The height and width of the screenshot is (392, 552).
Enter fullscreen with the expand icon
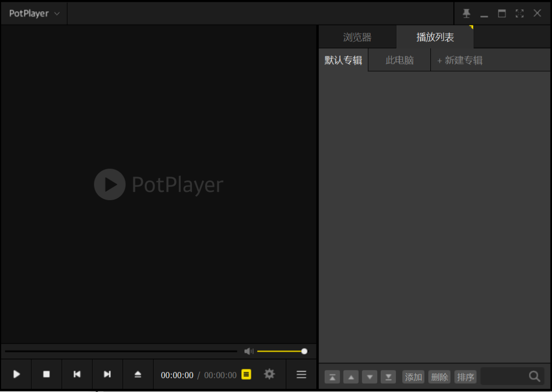pos(520,13)
